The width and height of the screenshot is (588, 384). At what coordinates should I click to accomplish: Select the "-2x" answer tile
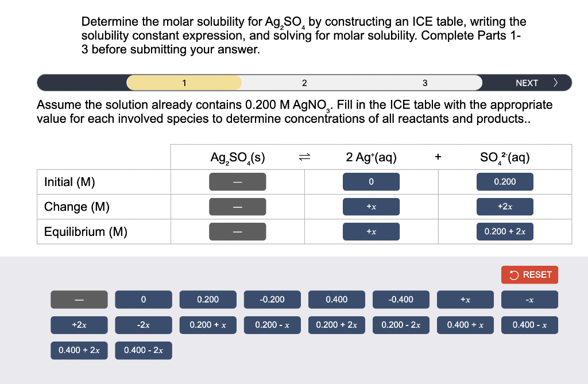click(144, 325)
